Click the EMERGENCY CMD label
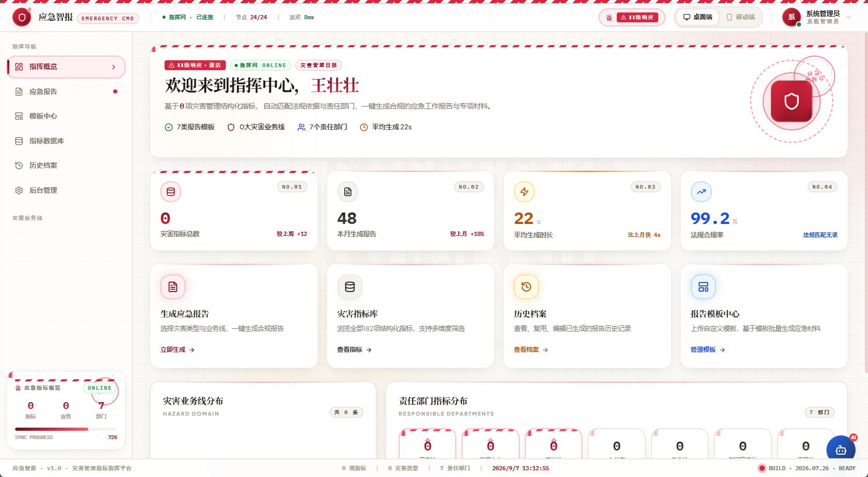Screen dimensions: 868x477 [108, 18]
